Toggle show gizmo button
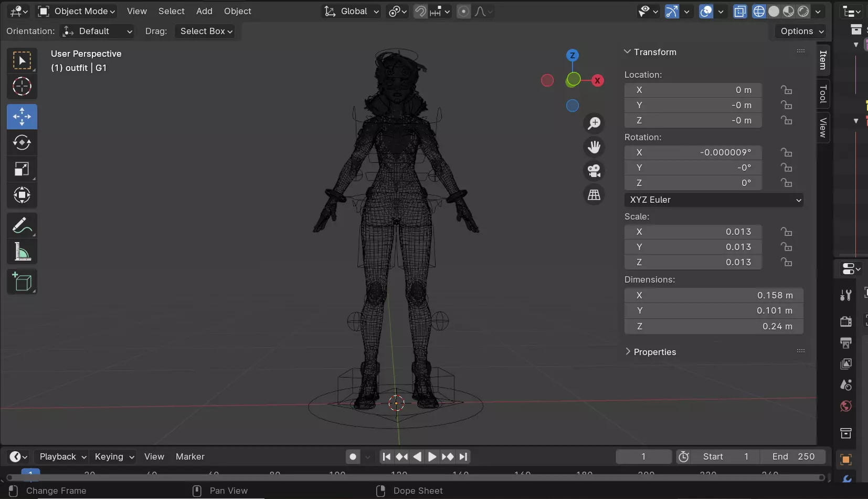Viewport: 868px width, 499px height. click(672, 11)
